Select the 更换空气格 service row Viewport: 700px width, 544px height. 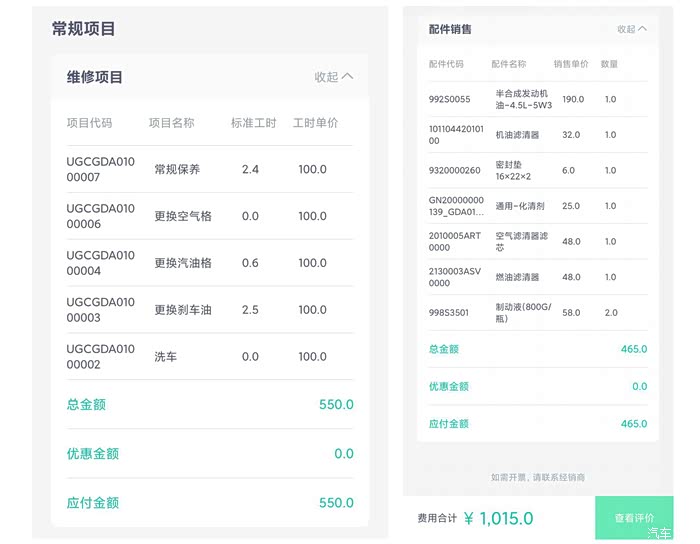[209, 216]
